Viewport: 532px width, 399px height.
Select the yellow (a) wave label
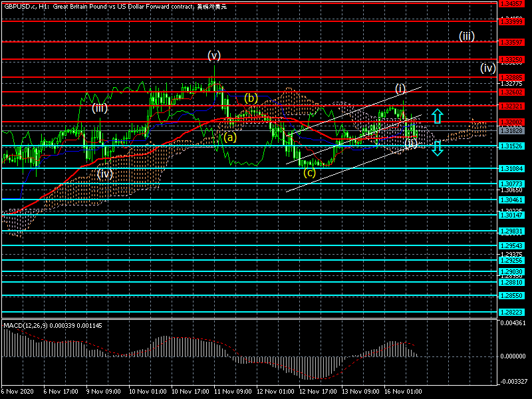click(229, 138)
